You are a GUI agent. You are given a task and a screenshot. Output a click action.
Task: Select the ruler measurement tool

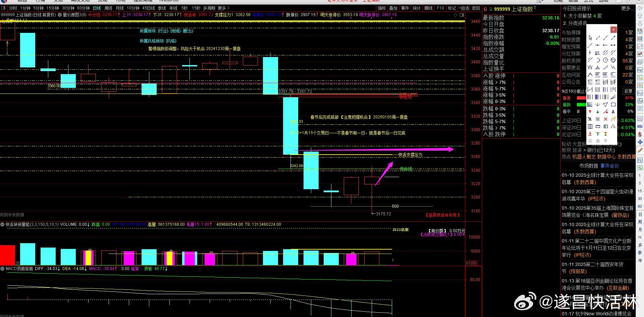click(598, 126)
